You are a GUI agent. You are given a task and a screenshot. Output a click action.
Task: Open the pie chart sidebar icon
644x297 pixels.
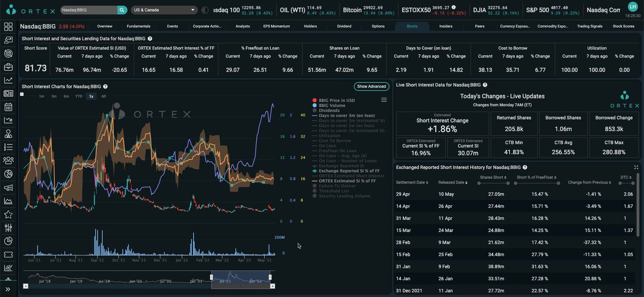(8, 241)
